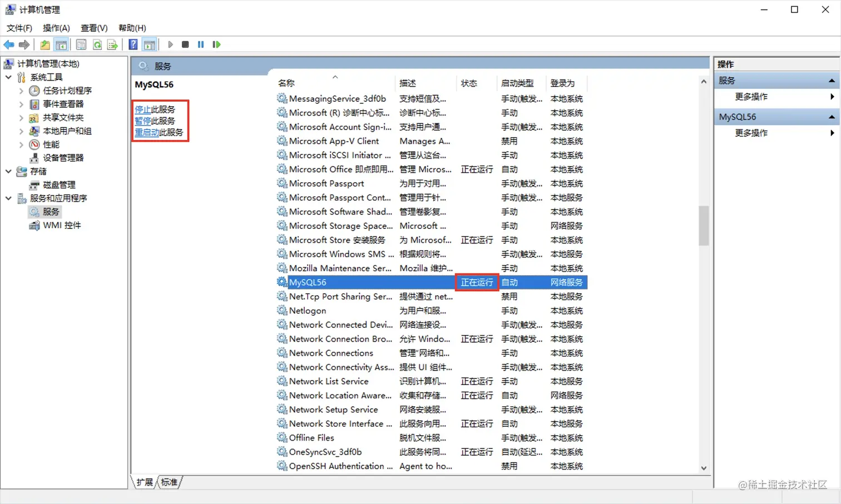Open 更多操作 submenu under MySQL56
841x504 pixels.
point(776,133)
